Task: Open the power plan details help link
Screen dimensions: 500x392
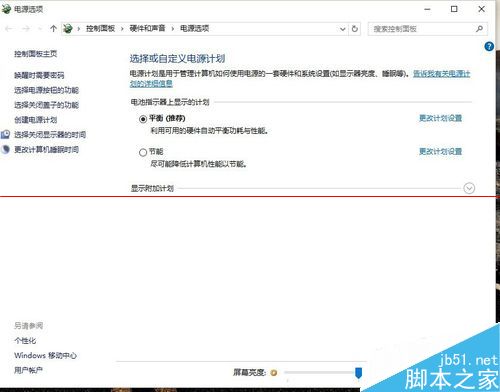Action: (441, 74)
